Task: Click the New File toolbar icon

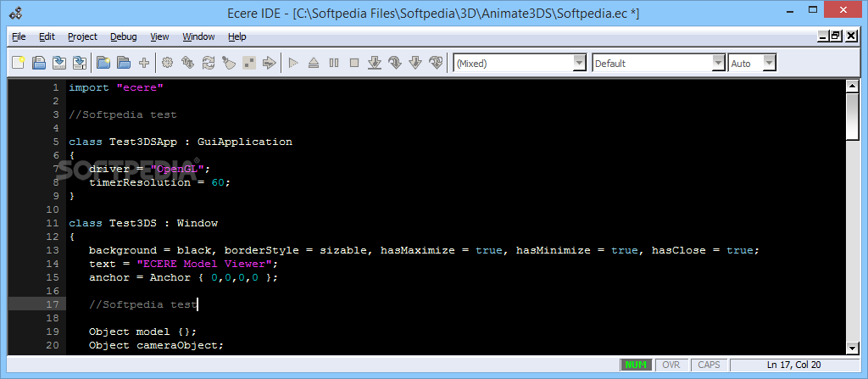Action: [x=19, y=63]
